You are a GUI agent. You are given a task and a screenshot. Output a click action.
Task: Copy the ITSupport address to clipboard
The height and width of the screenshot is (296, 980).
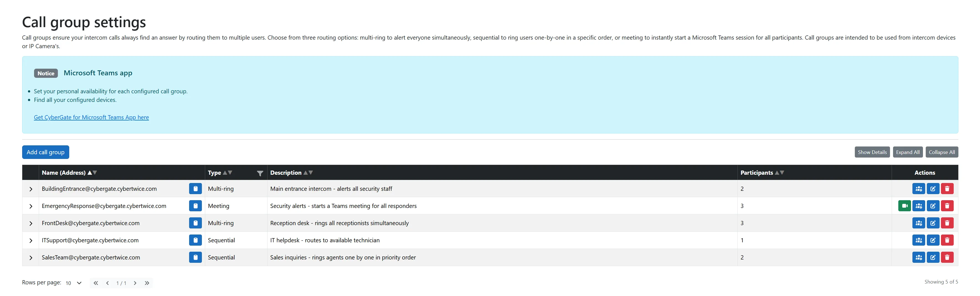pyautogui.click(x=195, y=240)
